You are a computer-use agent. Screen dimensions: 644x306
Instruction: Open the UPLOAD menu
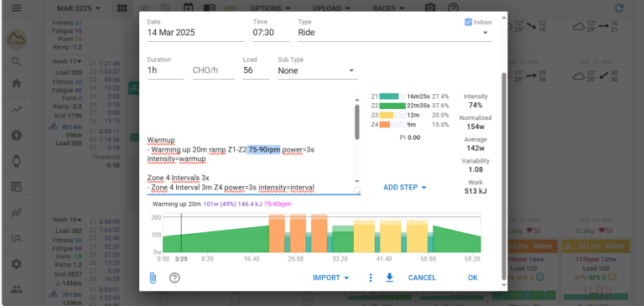tap(331, 8)
